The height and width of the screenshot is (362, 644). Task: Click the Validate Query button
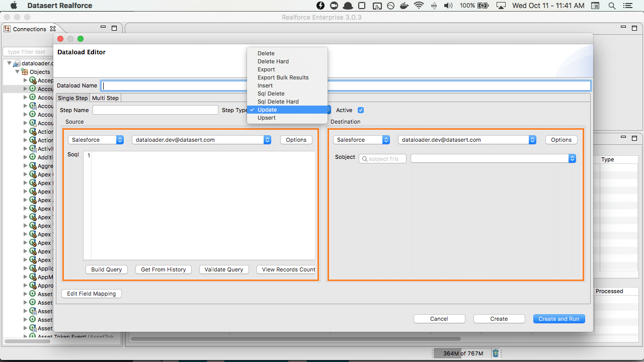click(224, 269)
